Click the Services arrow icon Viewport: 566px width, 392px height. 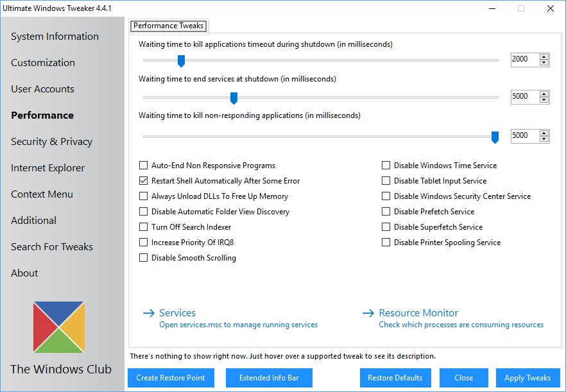(x=149, y=313)
